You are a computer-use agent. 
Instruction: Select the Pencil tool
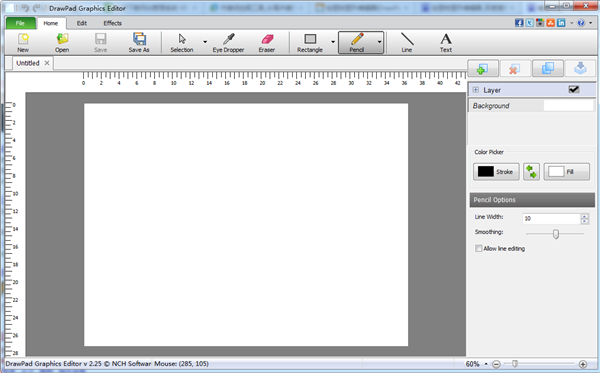click(357, 42)
